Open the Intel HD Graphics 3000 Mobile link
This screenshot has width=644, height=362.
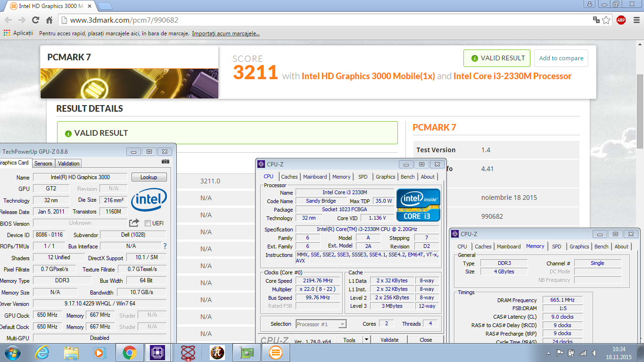[368, 76]
